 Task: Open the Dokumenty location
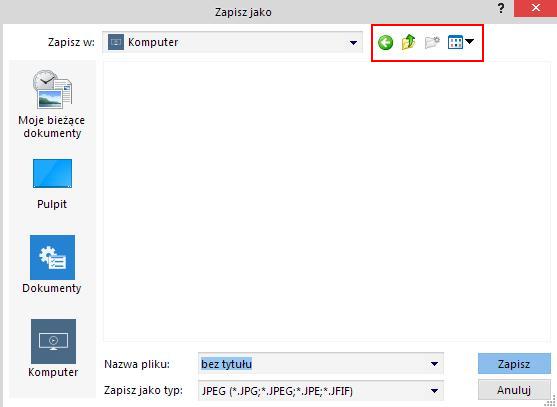[x=52, y=264]
